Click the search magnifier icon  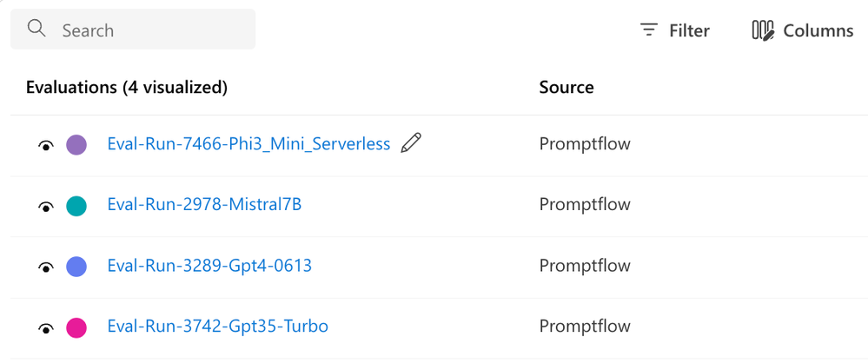pos(36,30)
